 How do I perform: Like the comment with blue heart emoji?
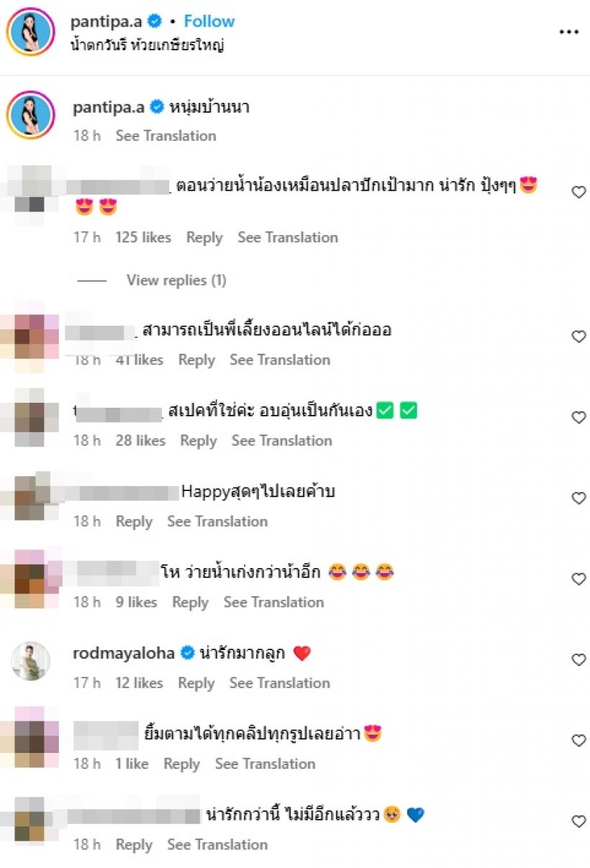(x=578, y=821)
